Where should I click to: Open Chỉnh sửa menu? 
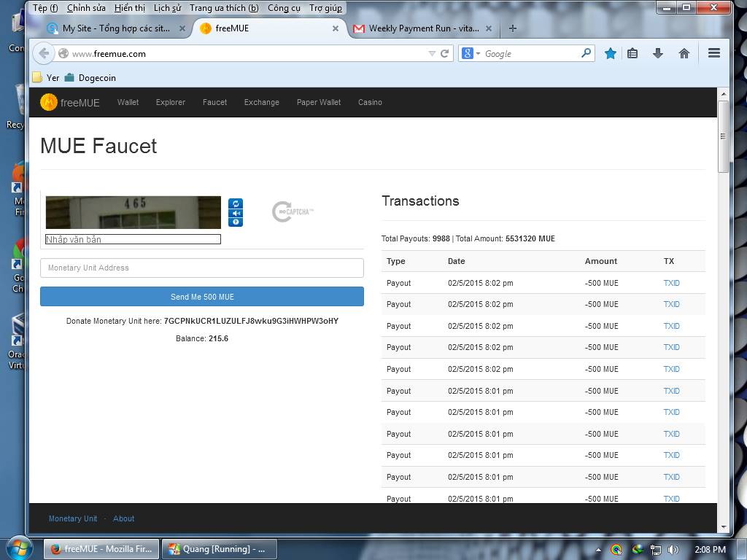86,7
